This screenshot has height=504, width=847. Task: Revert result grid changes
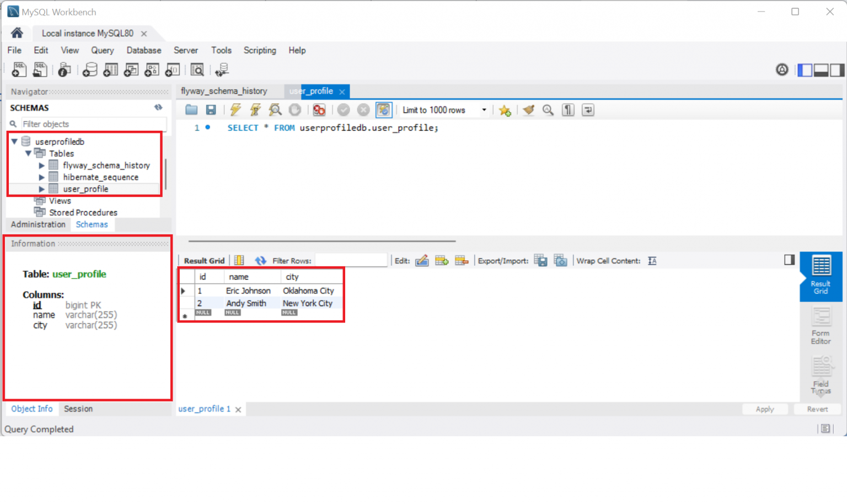(x=817, y=409)
